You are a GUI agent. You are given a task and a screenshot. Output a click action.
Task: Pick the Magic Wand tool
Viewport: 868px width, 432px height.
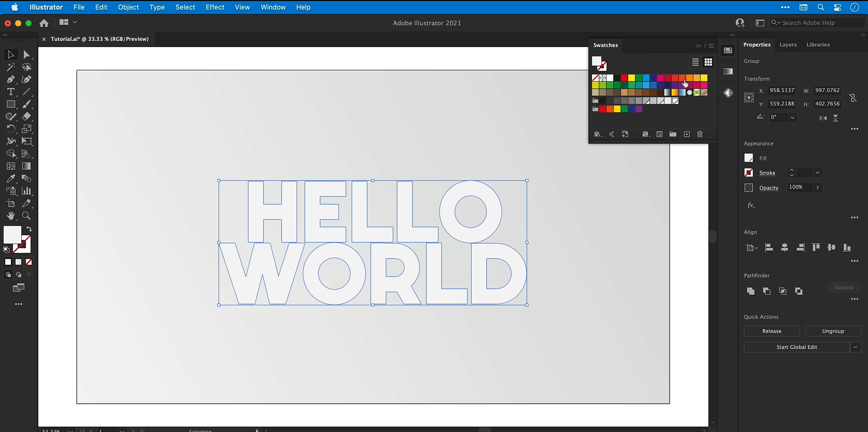[11, 67]
